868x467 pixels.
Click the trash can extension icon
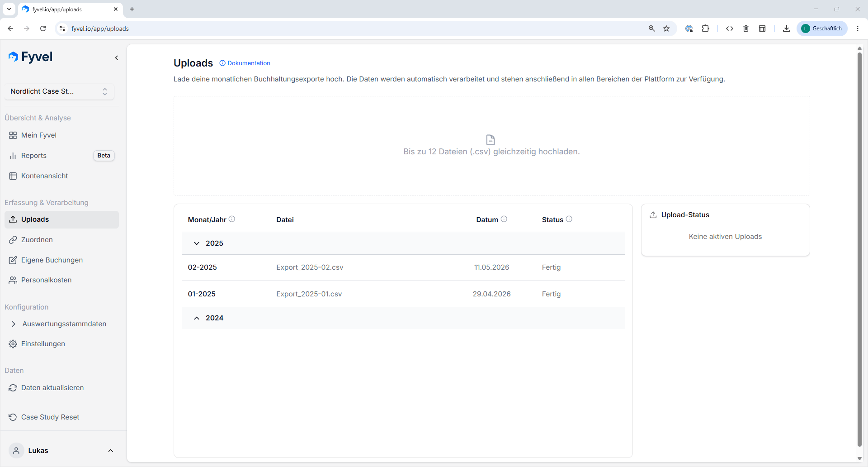click(746, 29)
